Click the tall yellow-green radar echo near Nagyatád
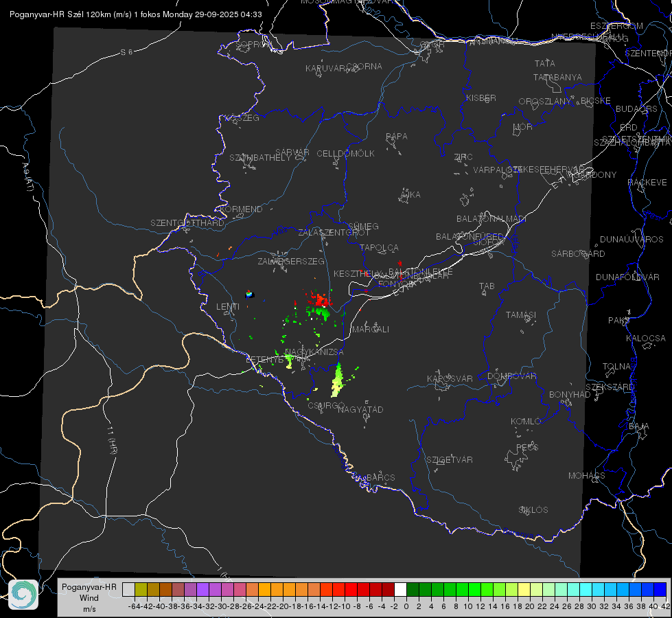672x618 pixels. tap(337, 380)
